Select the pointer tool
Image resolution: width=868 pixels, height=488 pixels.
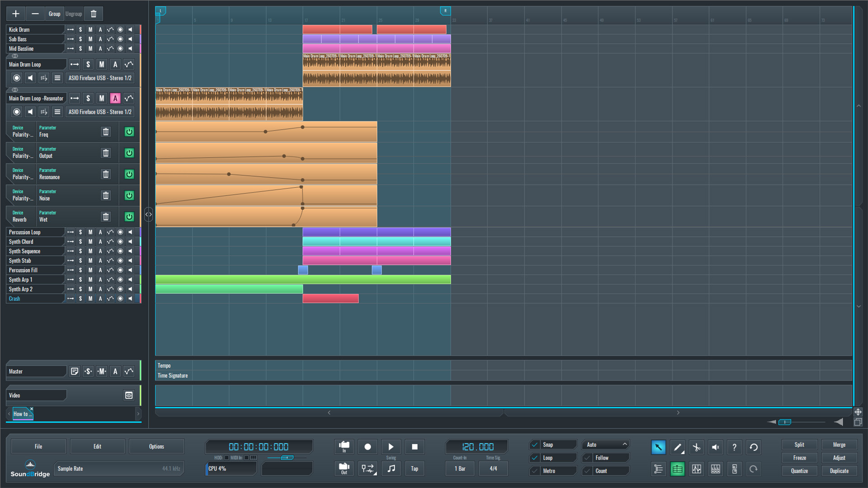(x=658, y=447)
